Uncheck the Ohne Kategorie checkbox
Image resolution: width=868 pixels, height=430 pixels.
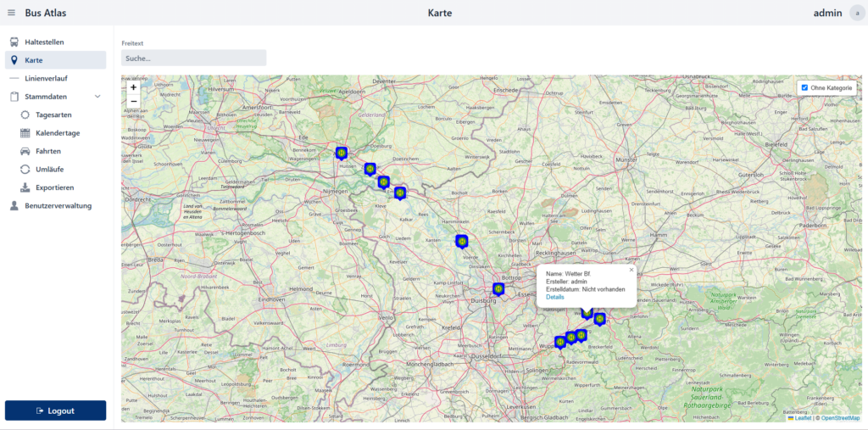(804, 87)
